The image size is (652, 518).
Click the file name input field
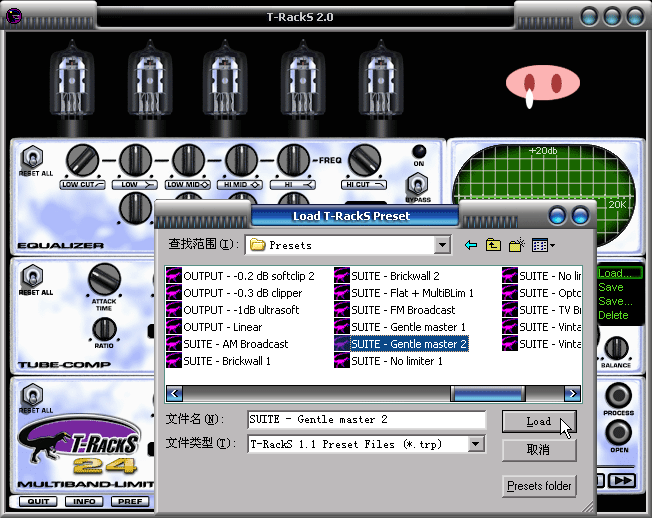[366, 419]
